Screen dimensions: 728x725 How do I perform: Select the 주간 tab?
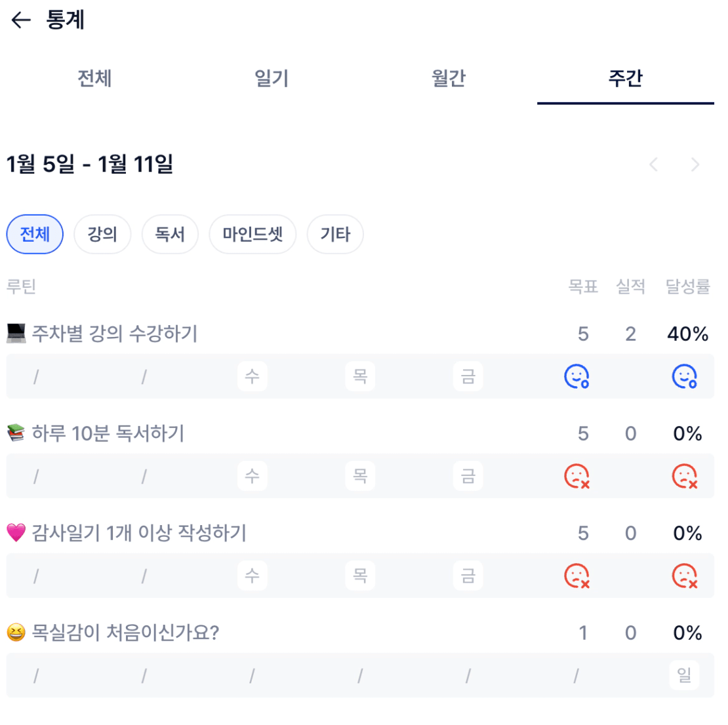click(625, 79)
